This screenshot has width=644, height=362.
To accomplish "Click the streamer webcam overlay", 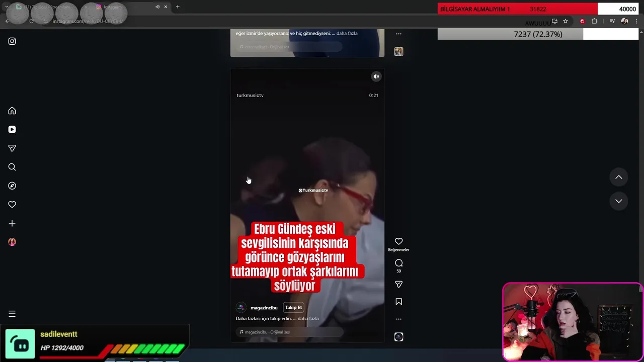I will pyautogui.click(x=573, y=322).
